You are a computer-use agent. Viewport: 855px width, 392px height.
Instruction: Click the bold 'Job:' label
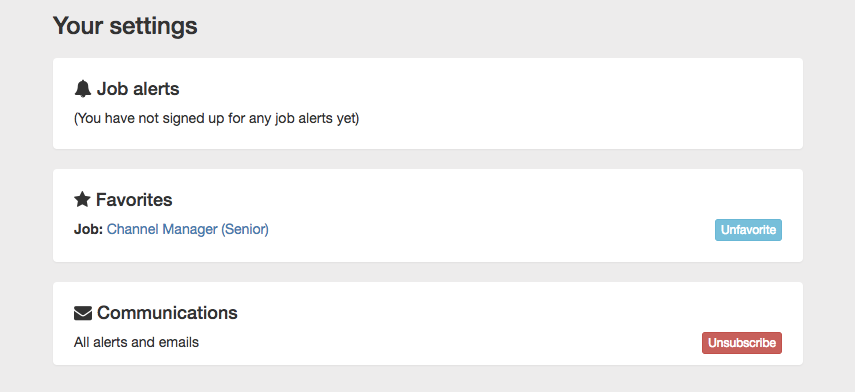pyautogui.click(x=88, y=230)
